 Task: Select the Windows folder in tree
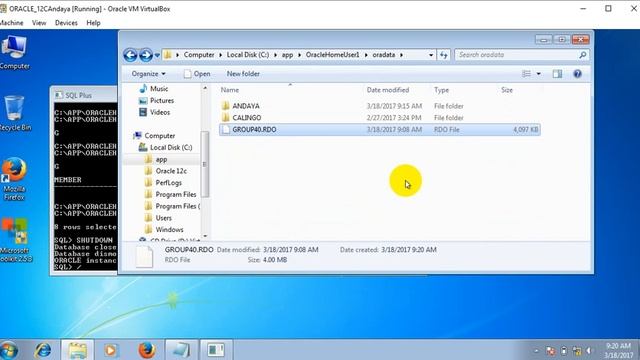click(x=164, y=229)
